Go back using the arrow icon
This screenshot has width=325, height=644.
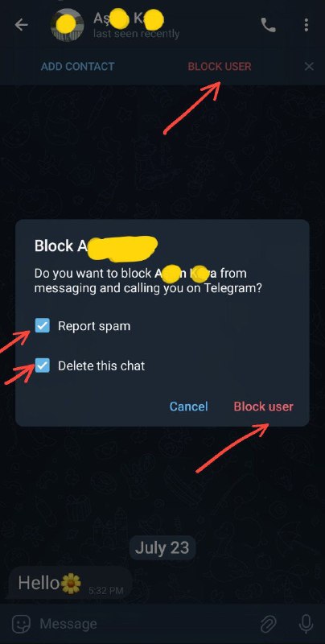[22, 25]
